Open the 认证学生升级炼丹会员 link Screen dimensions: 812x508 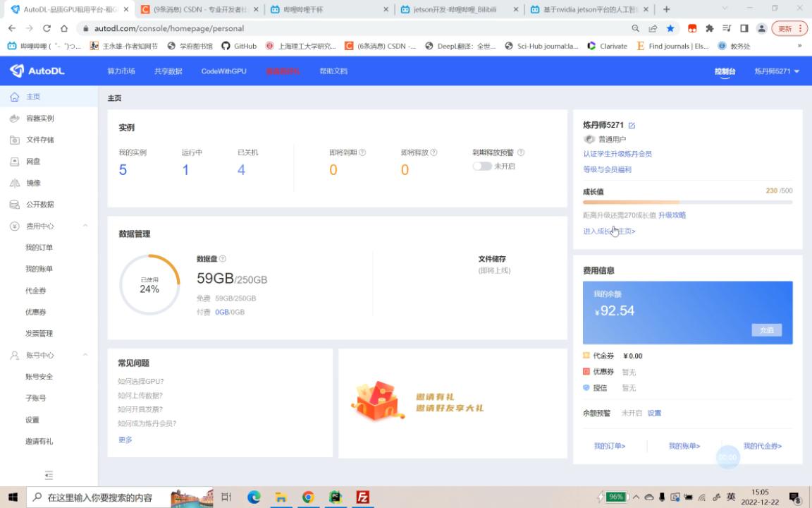[x=617, y=154]
